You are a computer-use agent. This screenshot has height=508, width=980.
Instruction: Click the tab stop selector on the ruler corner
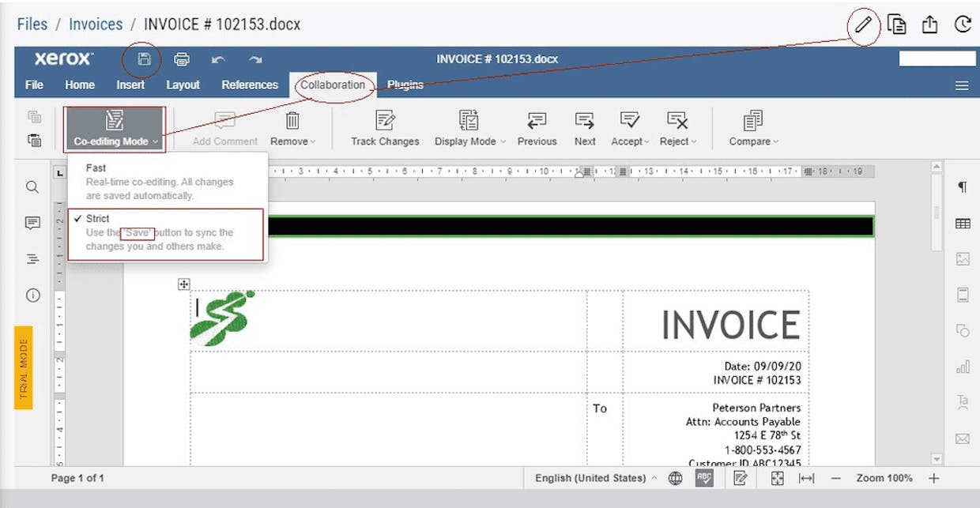click(x=59, y=171)
